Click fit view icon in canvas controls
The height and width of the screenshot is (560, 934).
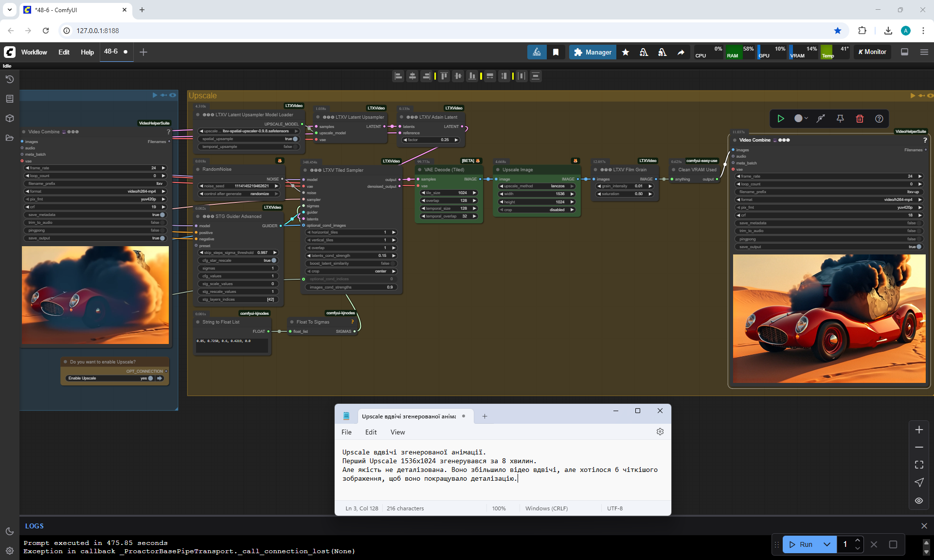[919, 465]
